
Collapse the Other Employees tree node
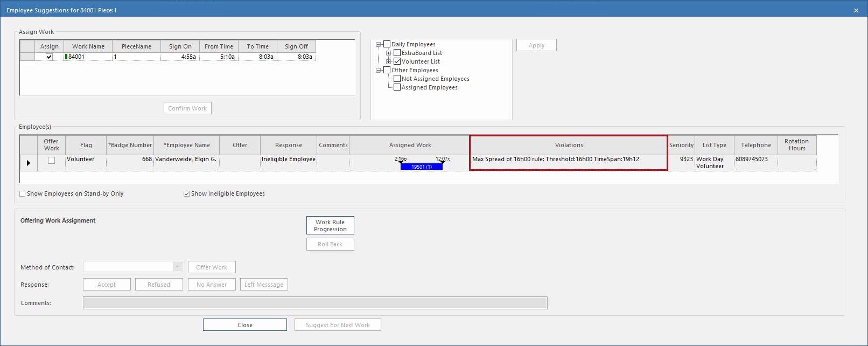(379, 70)
